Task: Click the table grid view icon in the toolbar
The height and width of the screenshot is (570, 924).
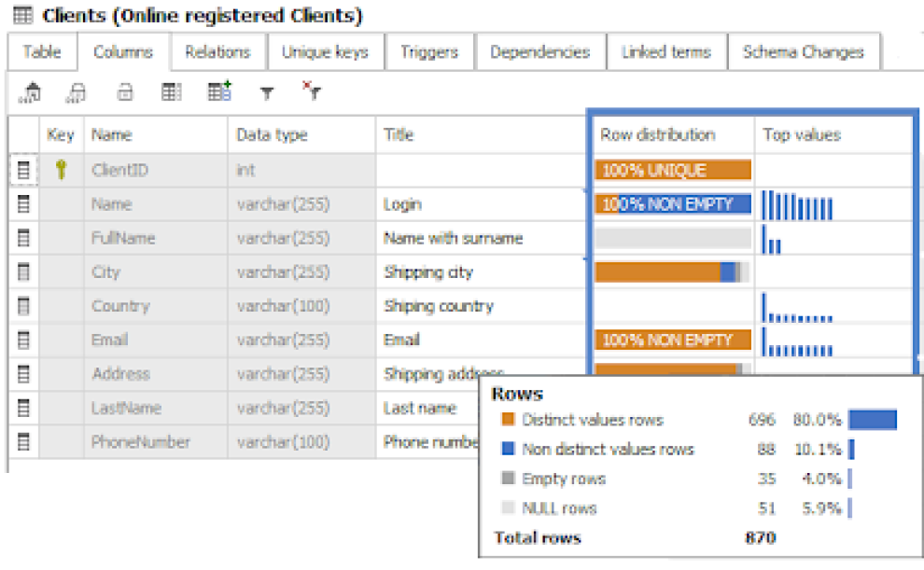Action: pos(172,91)
